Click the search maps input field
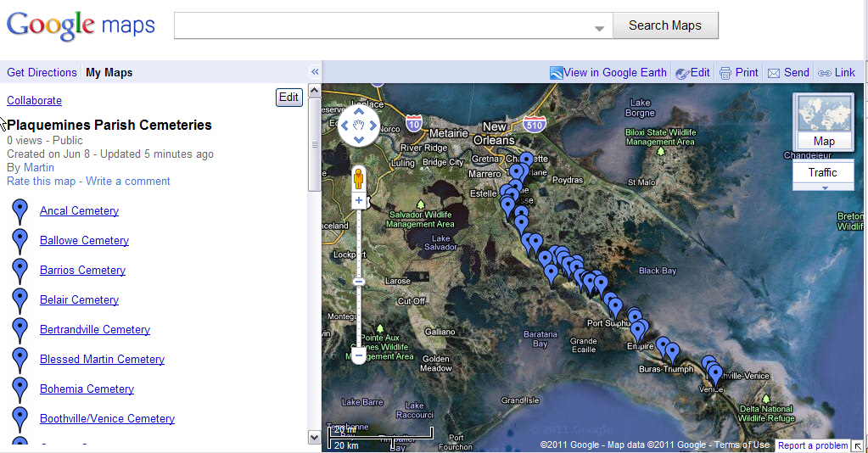868x453 pixels. coord(393,25)
